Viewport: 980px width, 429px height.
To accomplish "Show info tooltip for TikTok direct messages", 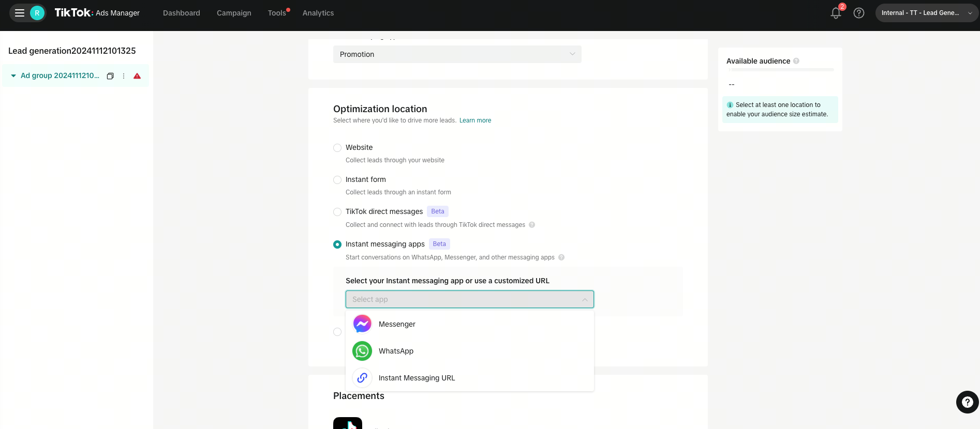I will tap(532, 225).
